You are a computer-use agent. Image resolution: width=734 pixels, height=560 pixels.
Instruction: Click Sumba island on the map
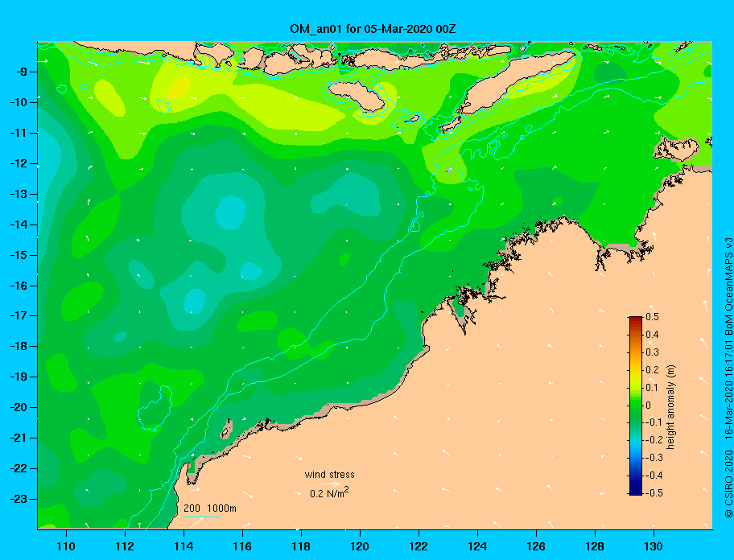[x=357, y=96]
